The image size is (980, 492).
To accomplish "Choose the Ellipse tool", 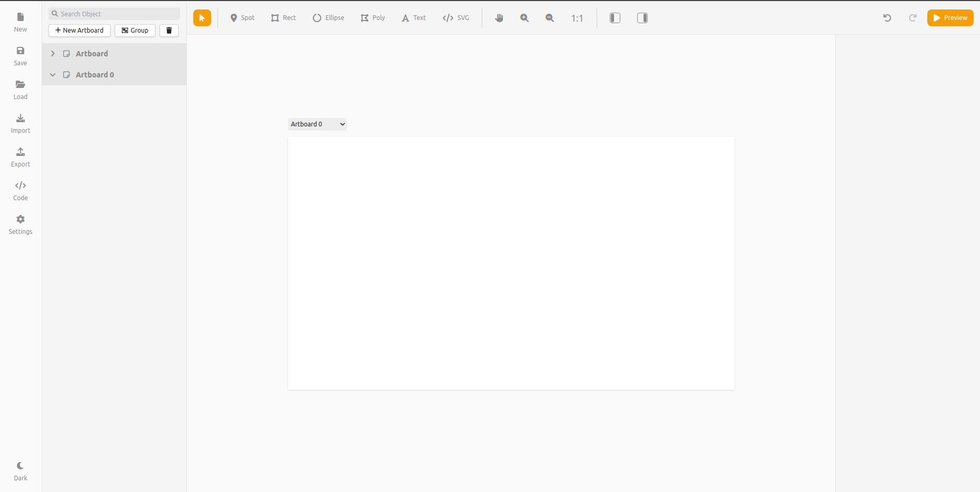I will click(328, 18).
